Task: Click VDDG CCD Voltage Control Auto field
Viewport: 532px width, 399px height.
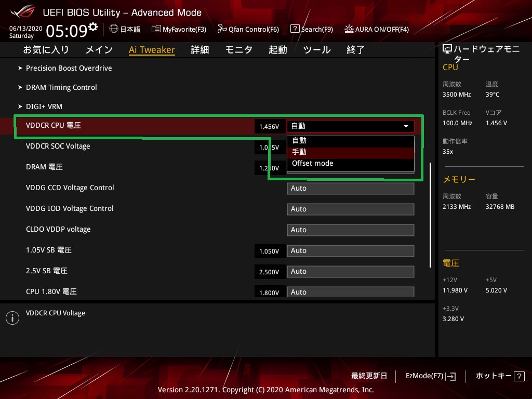Action: [x=351, y=188]
